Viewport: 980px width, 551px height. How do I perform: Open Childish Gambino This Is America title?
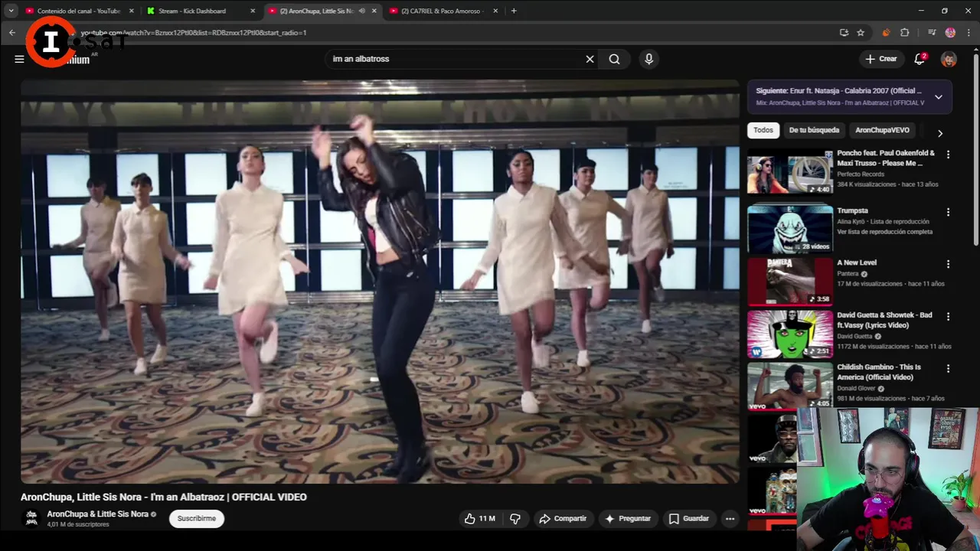879,372
